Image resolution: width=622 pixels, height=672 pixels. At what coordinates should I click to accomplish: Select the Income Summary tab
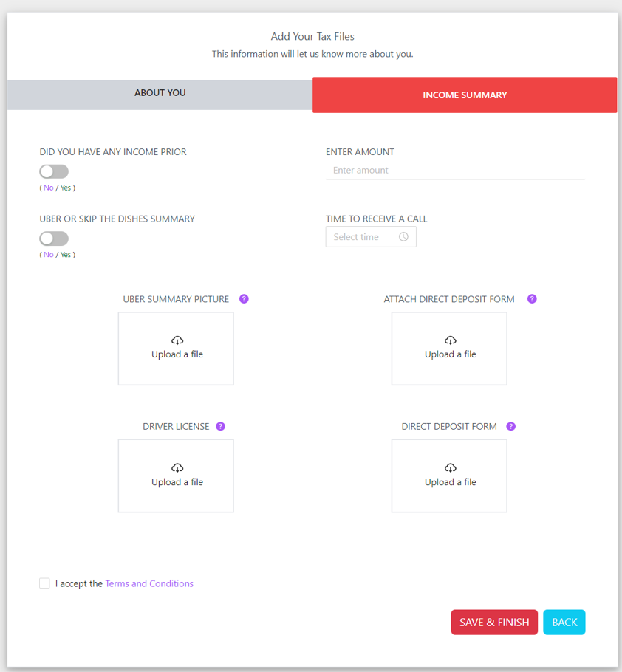[465, 95]
